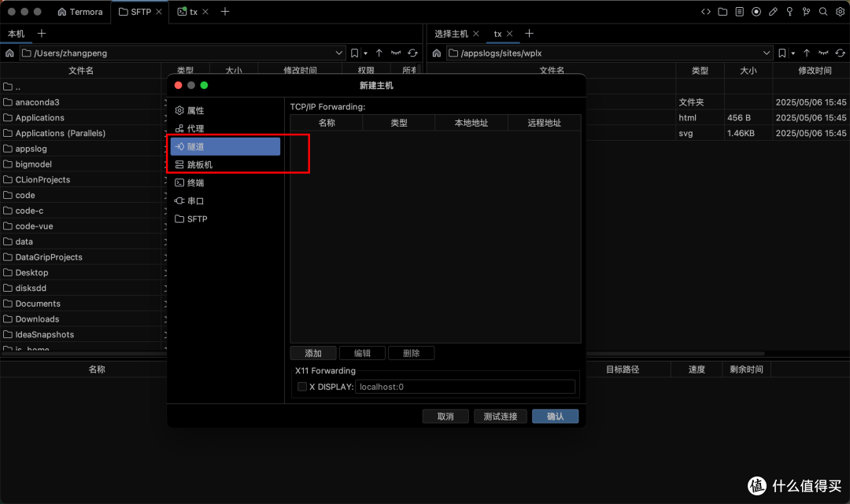The image size is (850, 504).
Task: Go up one folder in remote pane
Action: pyautogui.click(x=807, y=53)
